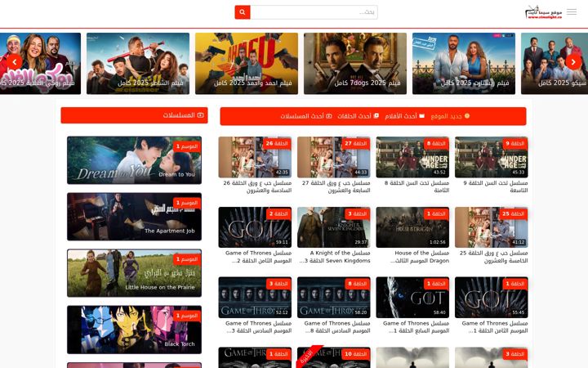Open the فيلم ريستارت 2025 poster

(464, 64)
